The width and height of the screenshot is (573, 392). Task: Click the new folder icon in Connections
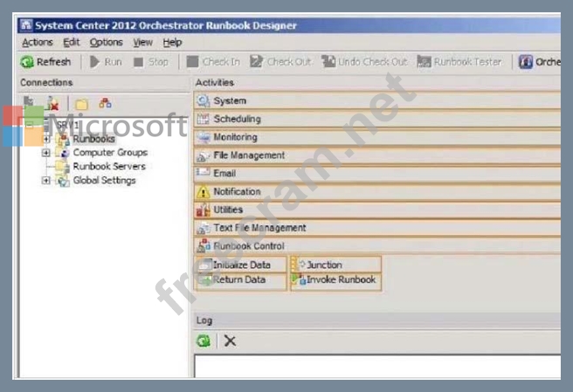[x=81, y=105]
